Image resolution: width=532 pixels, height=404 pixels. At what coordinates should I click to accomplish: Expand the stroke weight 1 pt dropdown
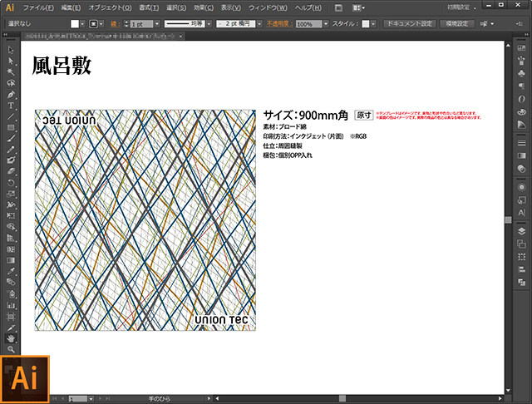pos(157,24)
